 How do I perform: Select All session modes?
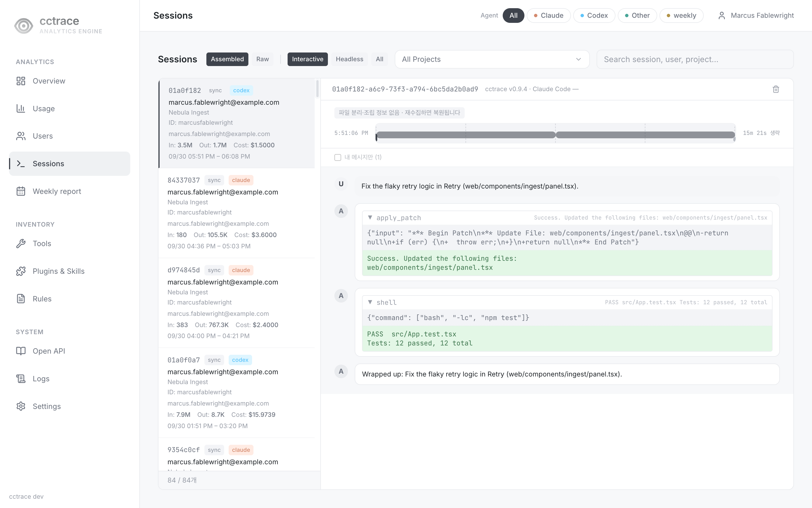(x=379, y=59)
